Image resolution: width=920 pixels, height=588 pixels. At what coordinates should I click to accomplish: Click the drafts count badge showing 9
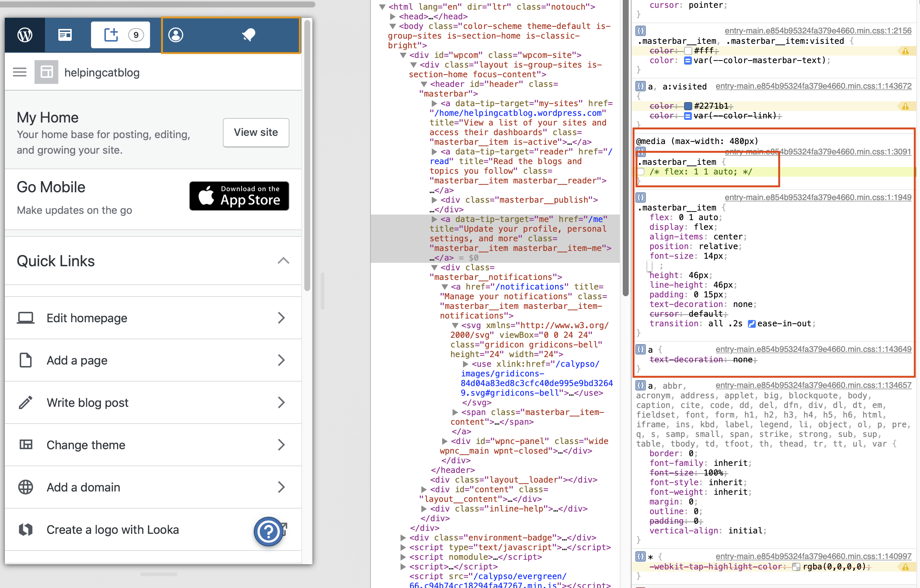coord(136,35)
